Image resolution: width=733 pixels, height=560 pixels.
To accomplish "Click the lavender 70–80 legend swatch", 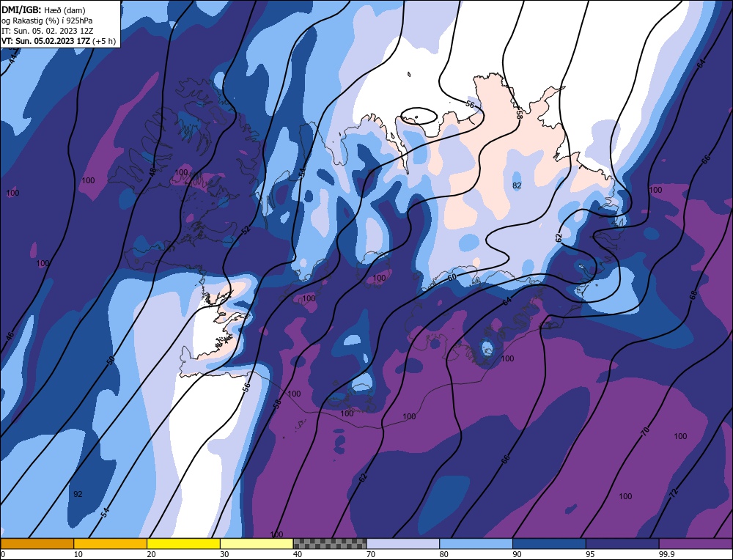I will pos(403,543).
